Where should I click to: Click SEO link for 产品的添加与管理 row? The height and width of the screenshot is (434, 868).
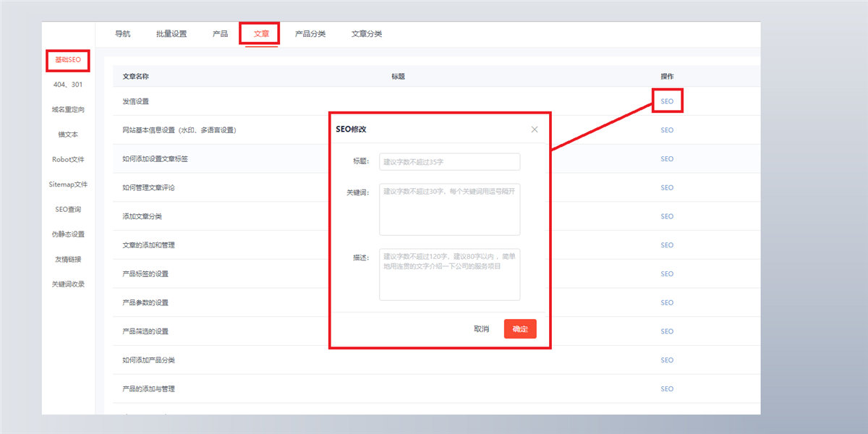point(667,388)
